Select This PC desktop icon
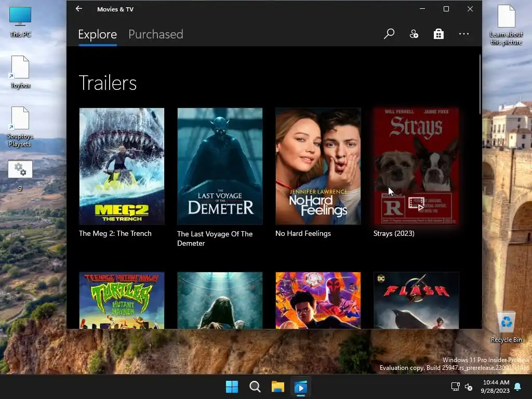The width and height of the screenshot is (532, 399). (x=20, y=22)
